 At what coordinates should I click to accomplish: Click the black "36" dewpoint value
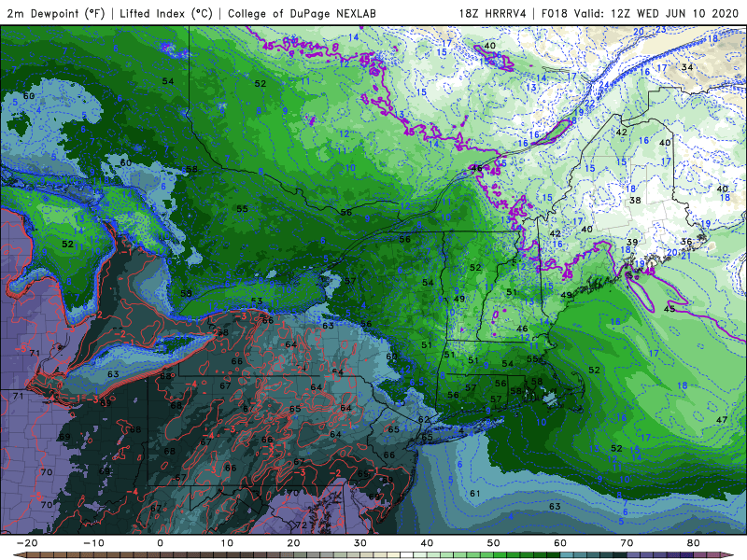tap(686, 242)
